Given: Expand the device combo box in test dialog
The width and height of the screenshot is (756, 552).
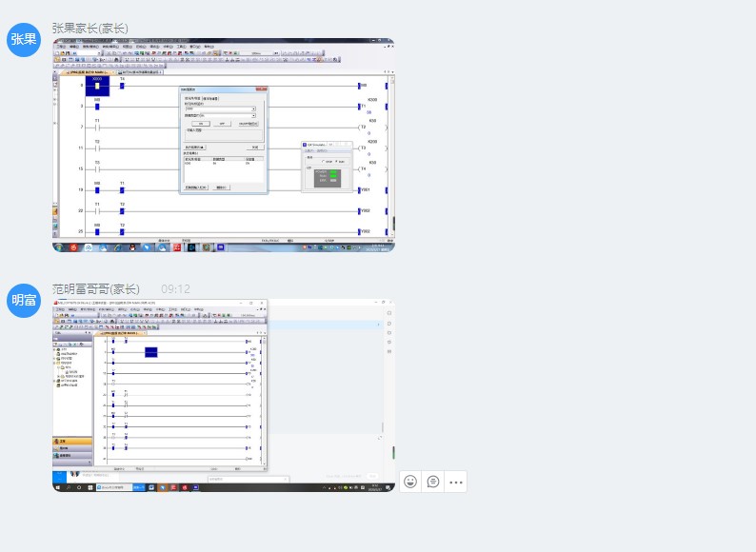Looking at the screenshot, I should 253,108.
